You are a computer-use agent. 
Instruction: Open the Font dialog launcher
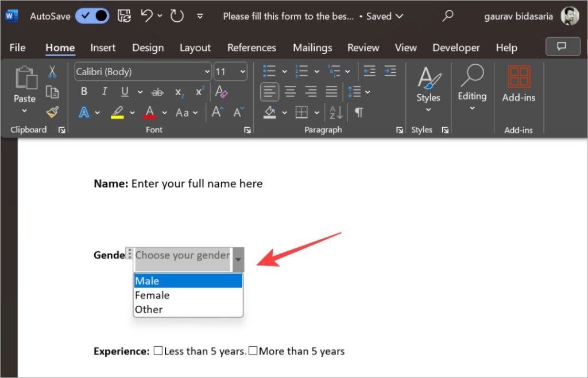[247, 130]
